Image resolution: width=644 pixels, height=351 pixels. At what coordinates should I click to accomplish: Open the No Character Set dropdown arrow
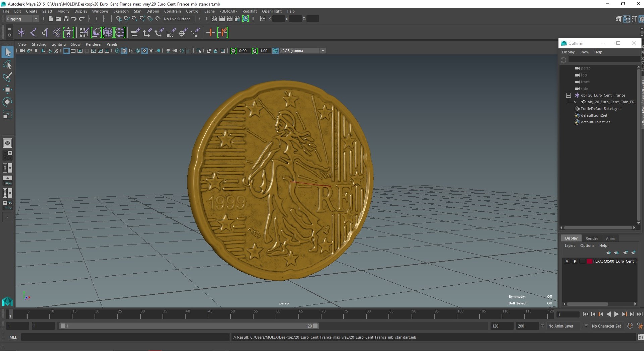586,326
